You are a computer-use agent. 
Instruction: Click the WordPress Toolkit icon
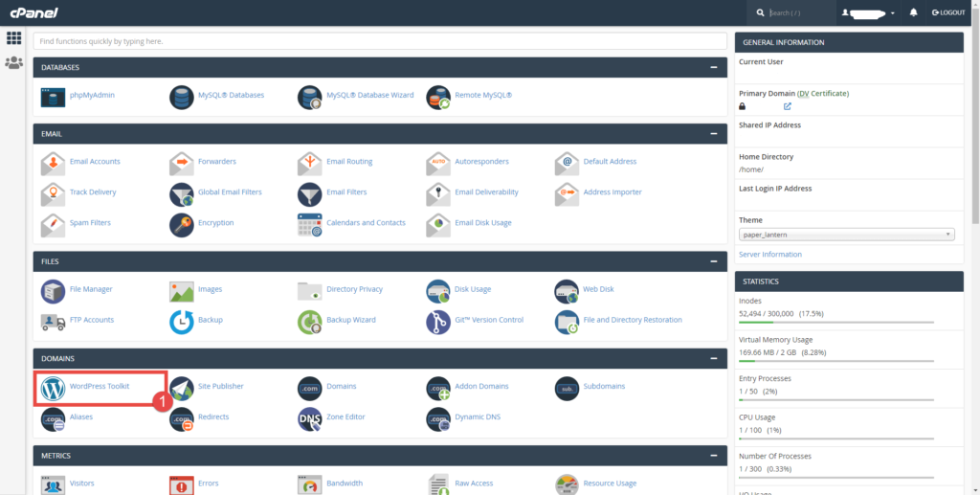click(x=53, y=387)
